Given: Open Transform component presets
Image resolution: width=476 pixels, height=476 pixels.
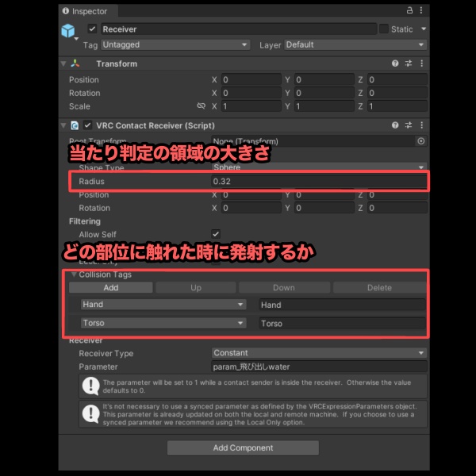Looking at the screenshot, I should 409,63.
